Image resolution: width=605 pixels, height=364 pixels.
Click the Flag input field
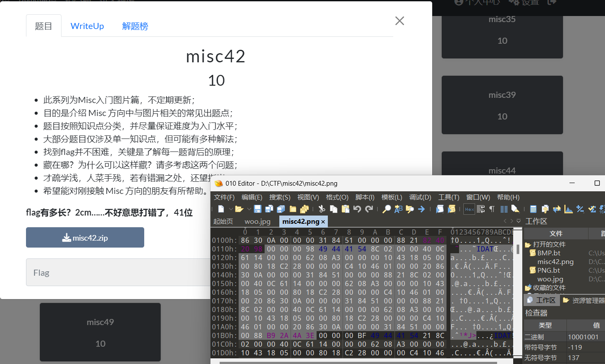coord(118,272)
